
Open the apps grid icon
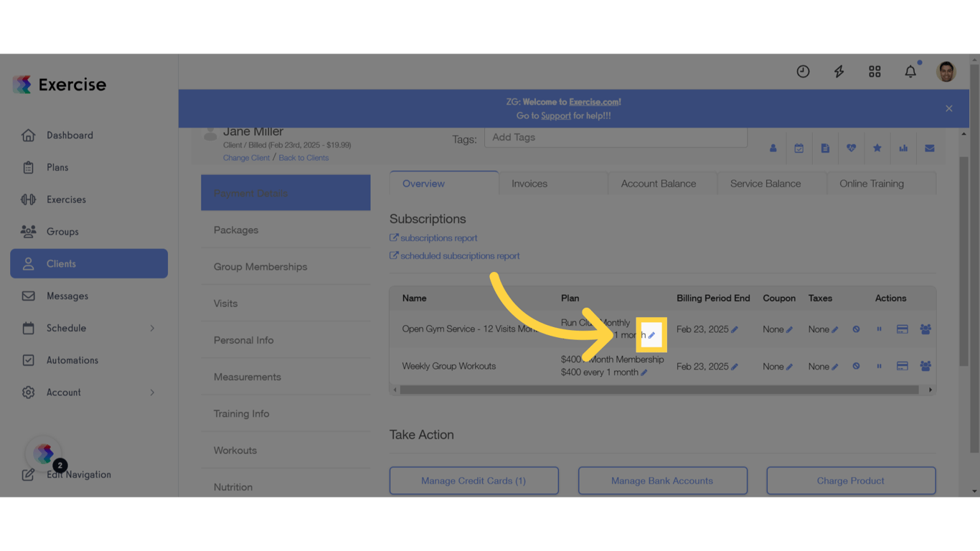[875, 71]
